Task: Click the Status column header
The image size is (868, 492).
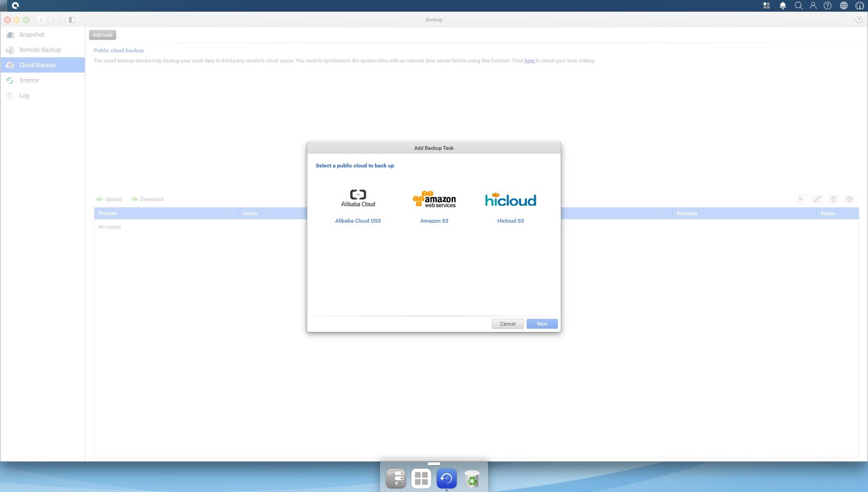Action: point(837,213)
